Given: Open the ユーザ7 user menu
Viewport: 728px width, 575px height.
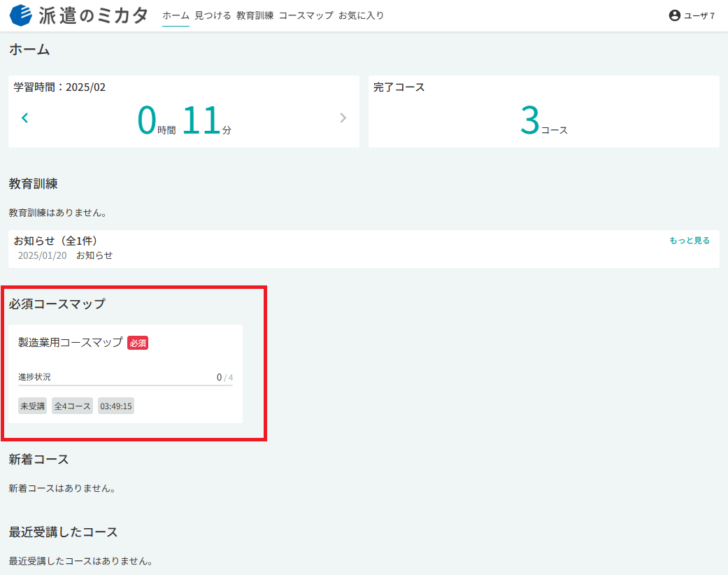Looking at the screenshot, I should 692,15.
